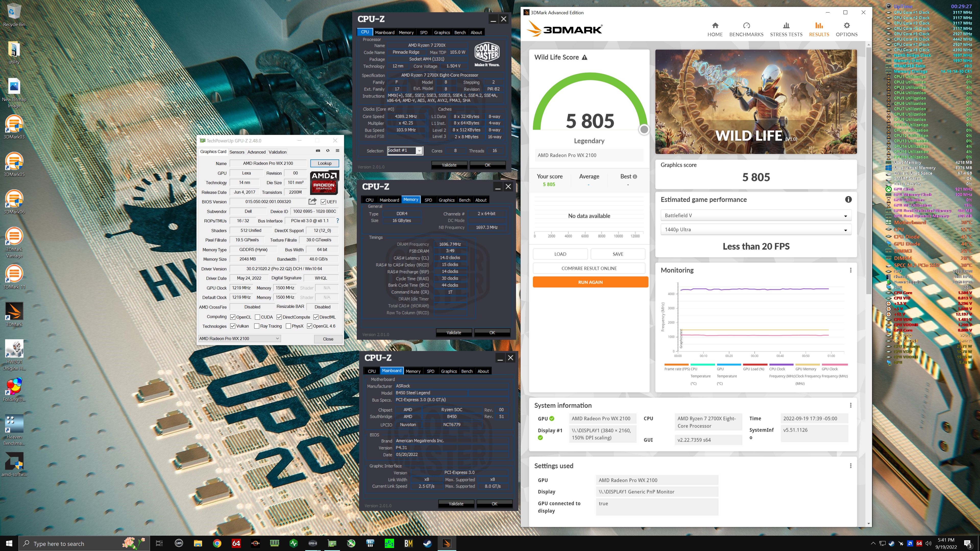Toggle the PhysX checkbox in GPU-Z
The image size is (980, 551).
pyautogui.click(x=288, y=326)
